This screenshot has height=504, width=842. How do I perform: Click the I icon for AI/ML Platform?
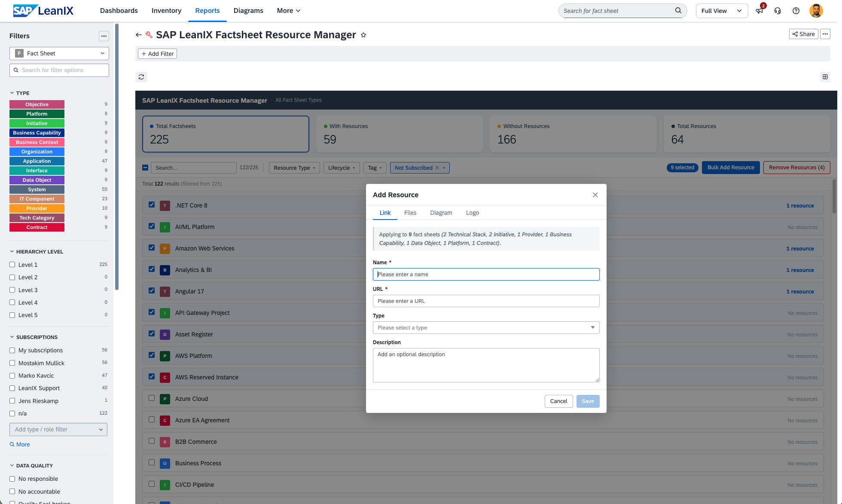click(165, 227)
